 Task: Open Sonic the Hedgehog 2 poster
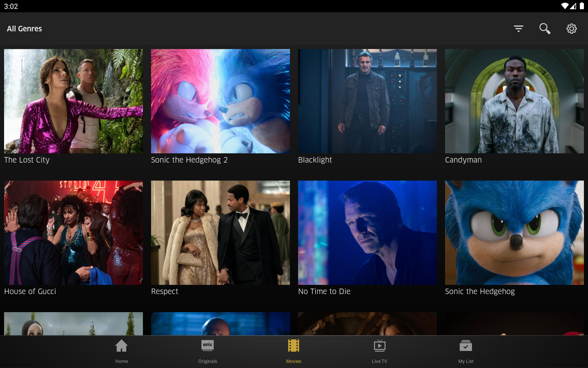pyautogui.click(x=220, y=101)
